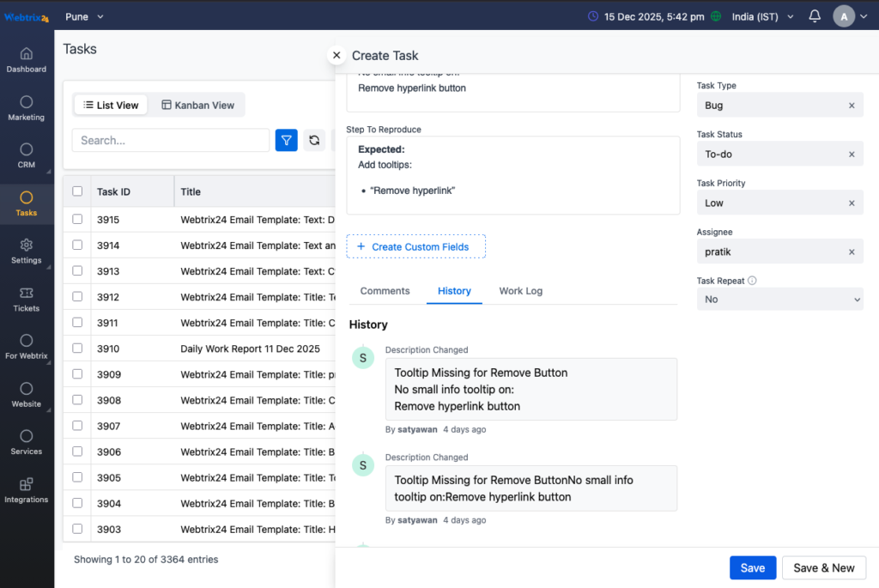Open the Pune location dropdown
The image size is (879, 588).
(84, 16)
